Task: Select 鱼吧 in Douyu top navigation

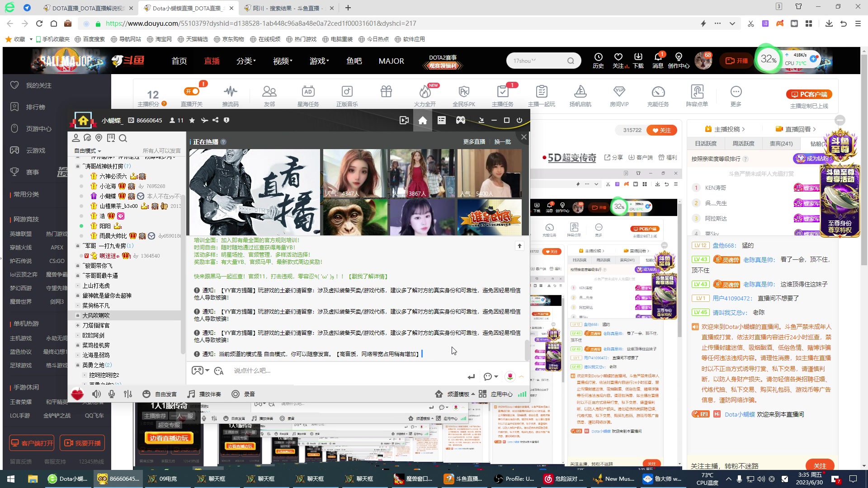Action: click(354, 61)
